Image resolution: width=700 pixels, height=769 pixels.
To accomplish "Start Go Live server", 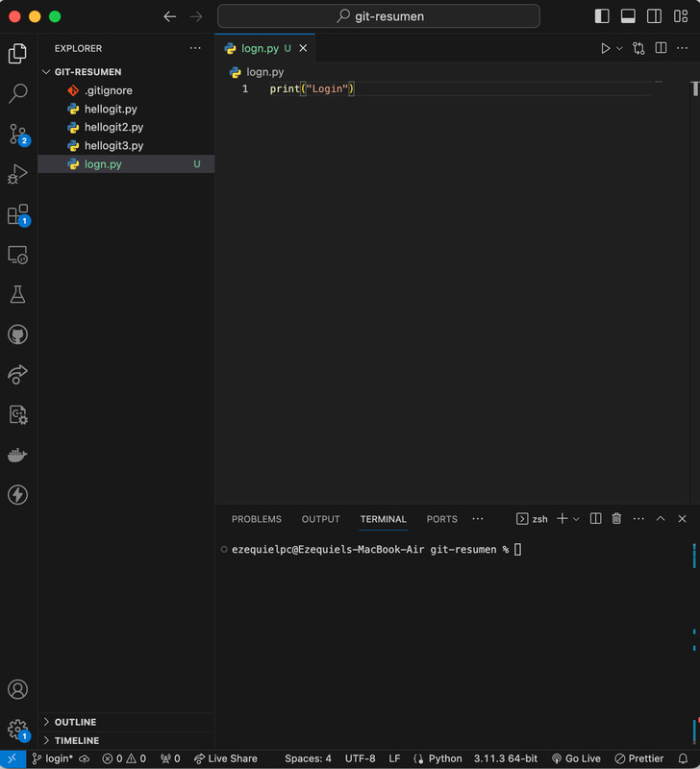I will pyautogui.click(x=576, y=758).
